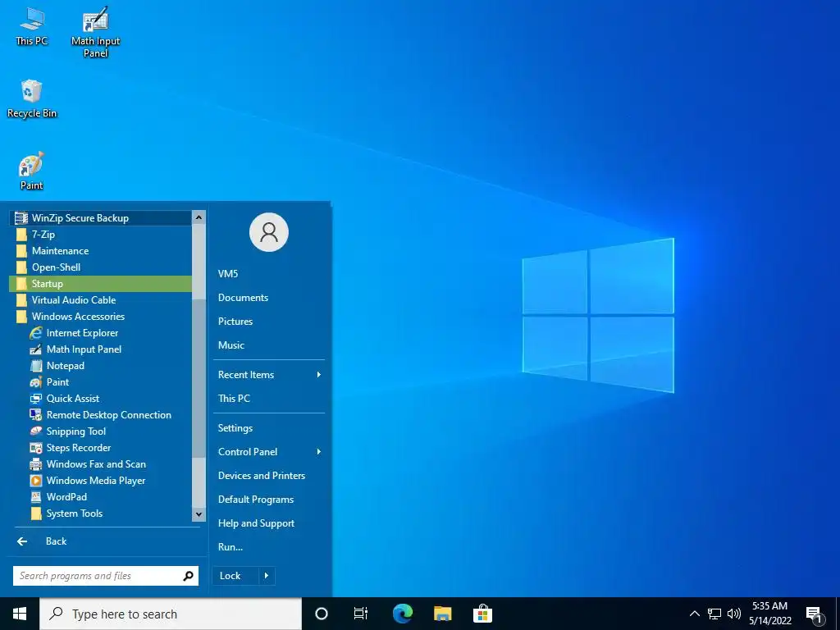This screenshot has height=630, width=840.
Task: Open the notification center icon
Action: [x=814, y=614]
